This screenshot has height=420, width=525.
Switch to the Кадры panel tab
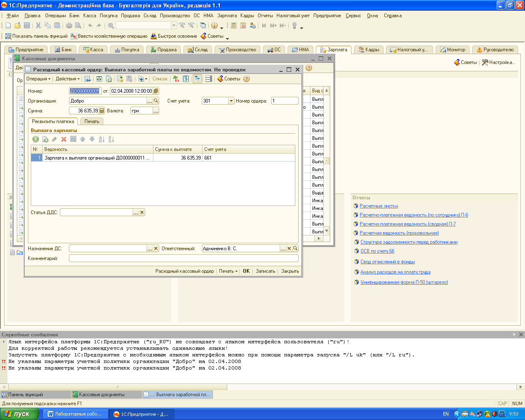pyautogui.click(x=369, y=50)
